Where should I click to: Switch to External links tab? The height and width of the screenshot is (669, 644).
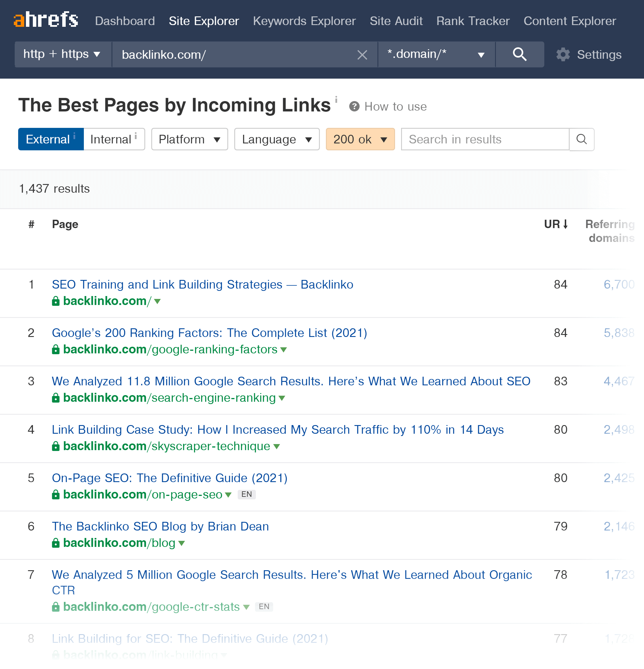(x=51, y=139)
